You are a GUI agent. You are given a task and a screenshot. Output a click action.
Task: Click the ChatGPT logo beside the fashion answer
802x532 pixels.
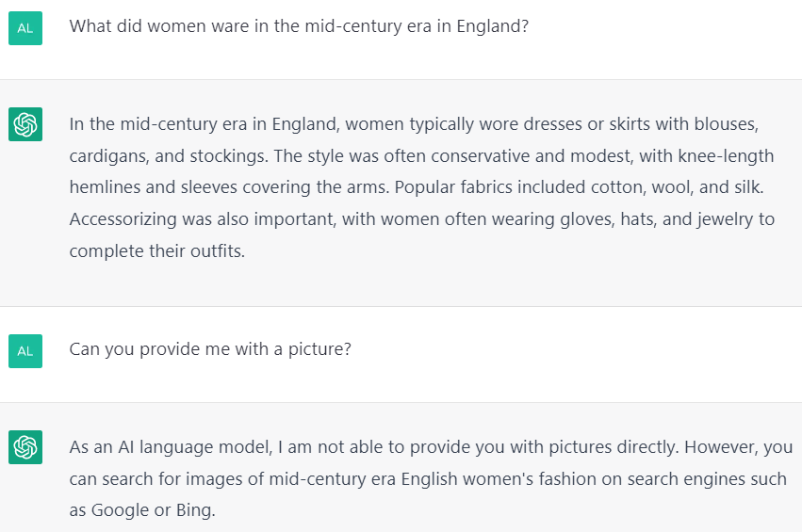pos(25,124)
